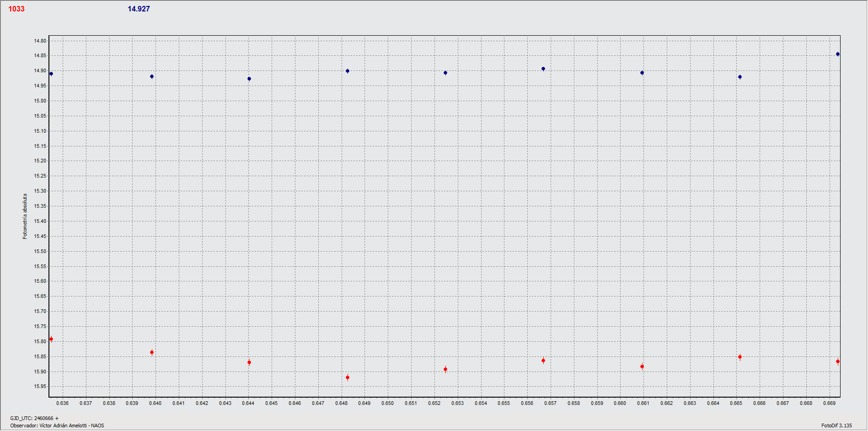Select the blue data point near 0.665

pos(740,77)
